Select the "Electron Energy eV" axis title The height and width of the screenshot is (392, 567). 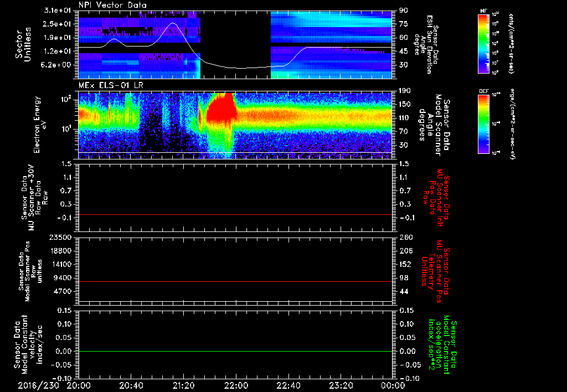click(40, 125)
